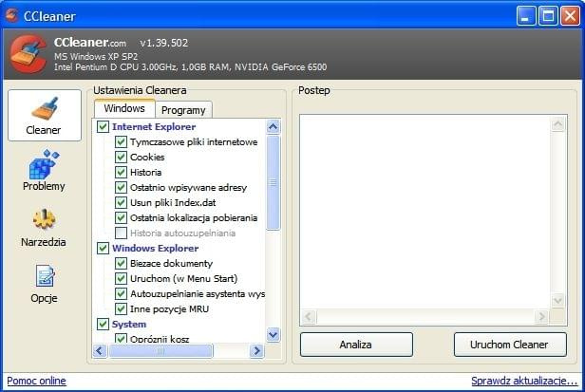Minimize the CCleaner window
Image resolution: width=585 pixels, height=392 pixels.
[526, 16]
